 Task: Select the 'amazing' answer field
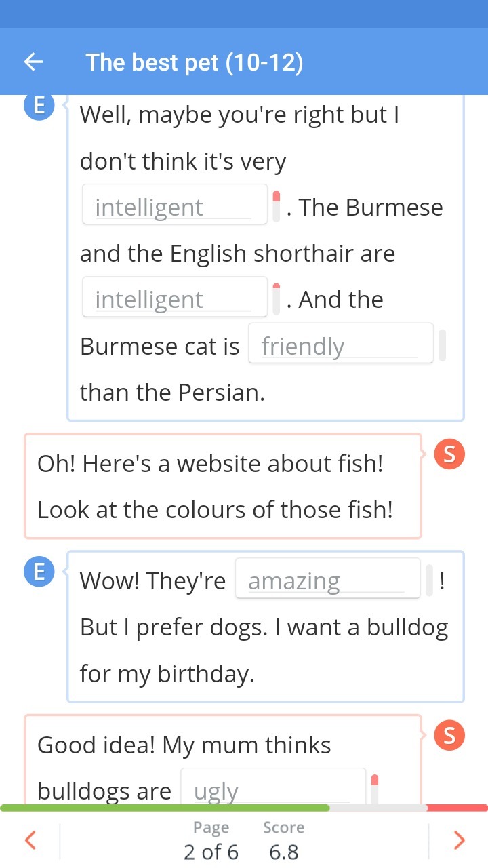click(328, 578)
